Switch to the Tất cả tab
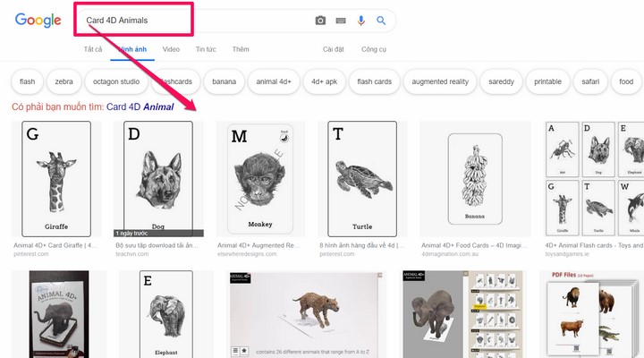644x358 pixels. (93, 49)
